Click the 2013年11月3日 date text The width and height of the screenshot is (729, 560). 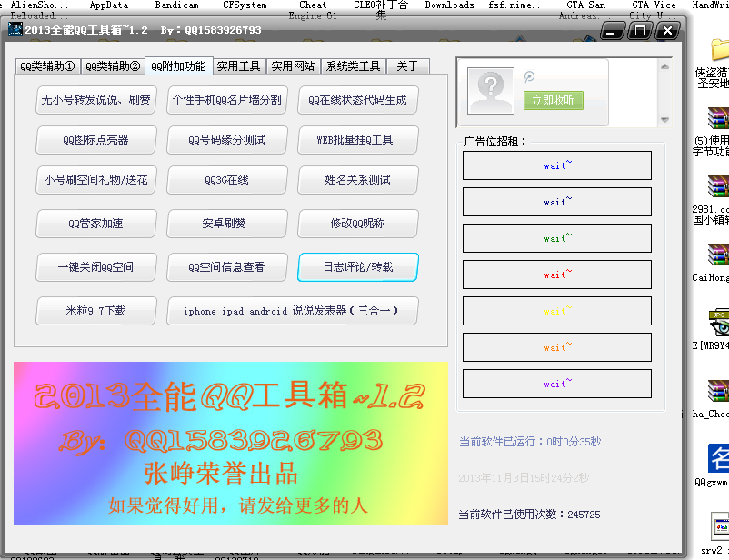pos(524,478)
